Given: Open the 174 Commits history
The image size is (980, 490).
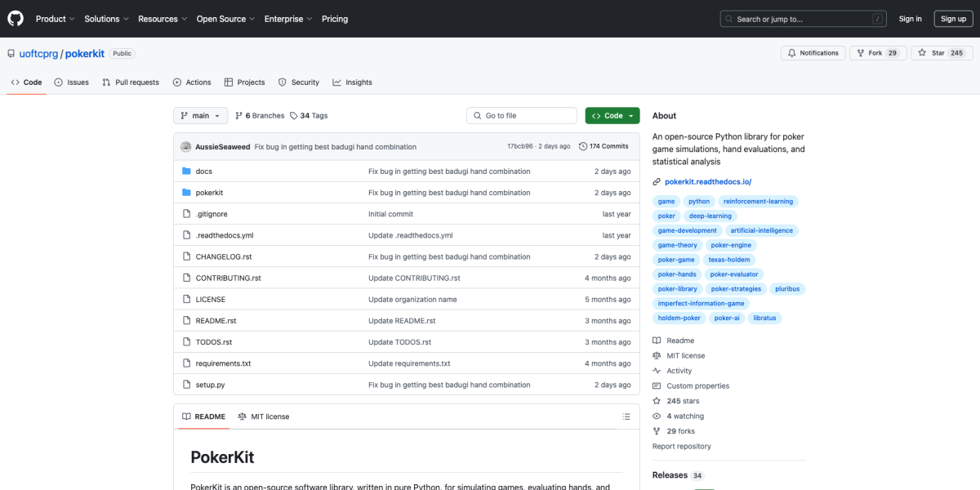Looking at the screenshot, I should coord(604,147).
